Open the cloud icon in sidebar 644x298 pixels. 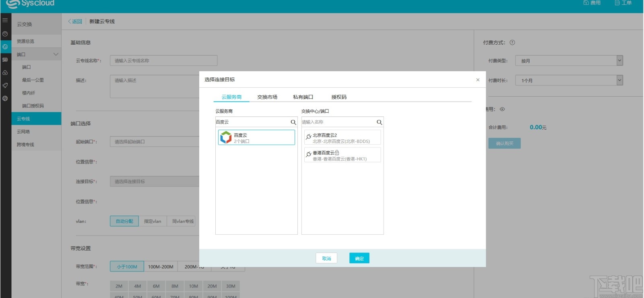click(5, 73)
